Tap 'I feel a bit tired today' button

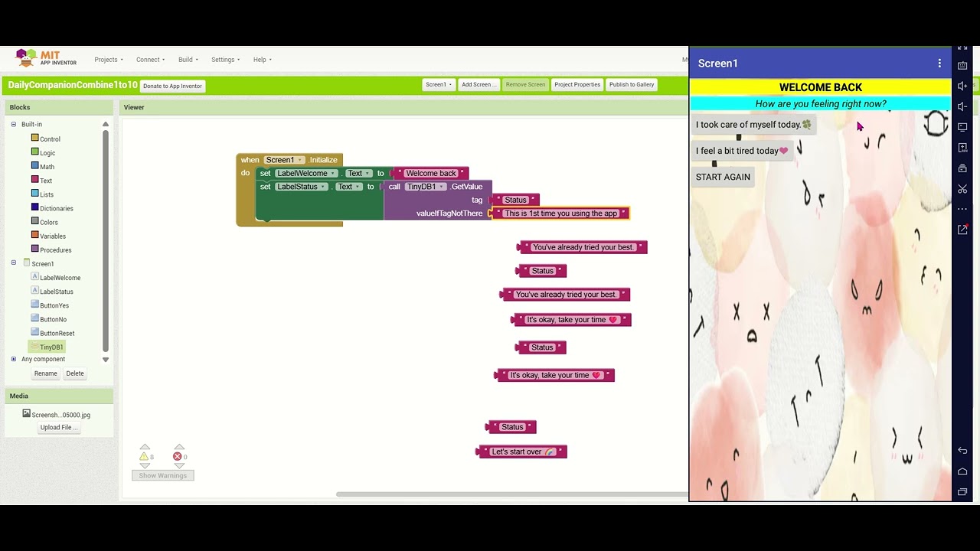pos(742,151)
